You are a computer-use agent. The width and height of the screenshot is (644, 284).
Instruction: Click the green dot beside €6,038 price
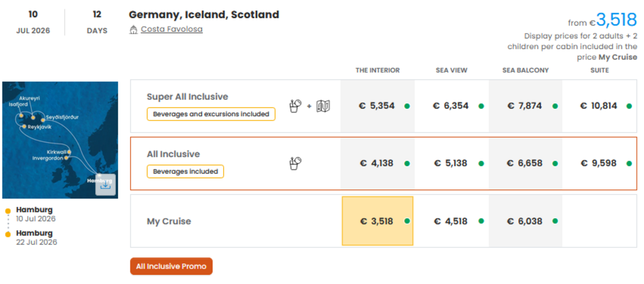(555, 221)
